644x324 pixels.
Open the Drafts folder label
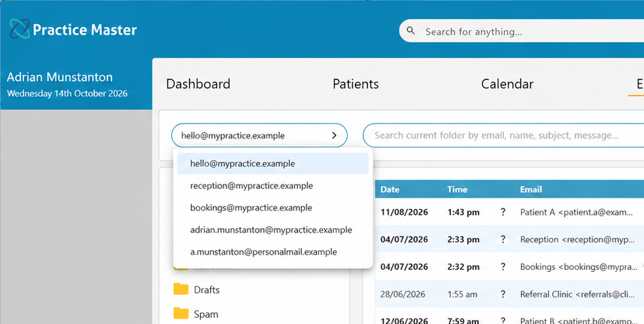click(207, 289)
